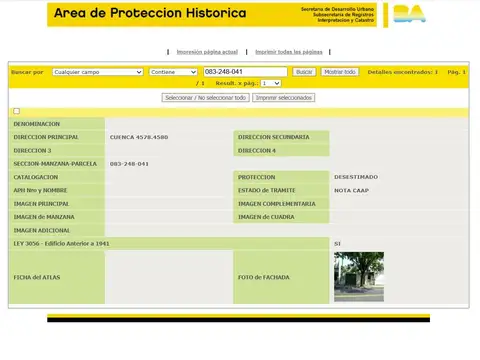The width and height of the screenshot is (480, 360).
Task: Click the 'SI' value for Ley 3056
Action: [337, 244]
